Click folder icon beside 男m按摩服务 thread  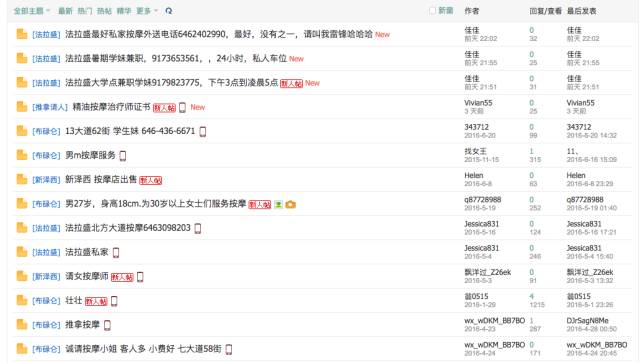(22, 155)
